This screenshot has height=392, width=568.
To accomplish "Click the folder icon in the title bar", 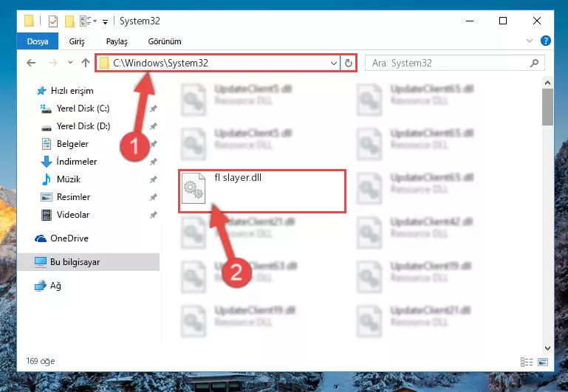I will tap(29, 21).
